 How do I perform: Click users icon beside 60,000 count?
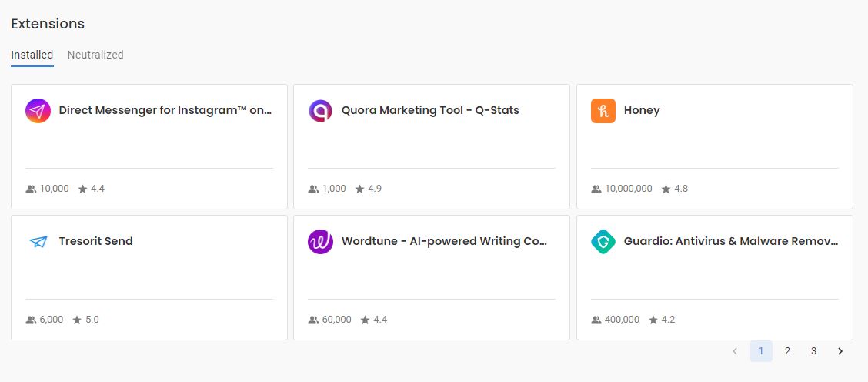coord(313,320)
